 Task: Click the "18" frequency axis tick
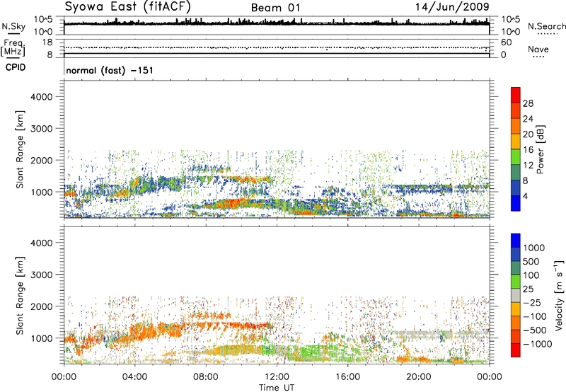[x=47, y=42]
